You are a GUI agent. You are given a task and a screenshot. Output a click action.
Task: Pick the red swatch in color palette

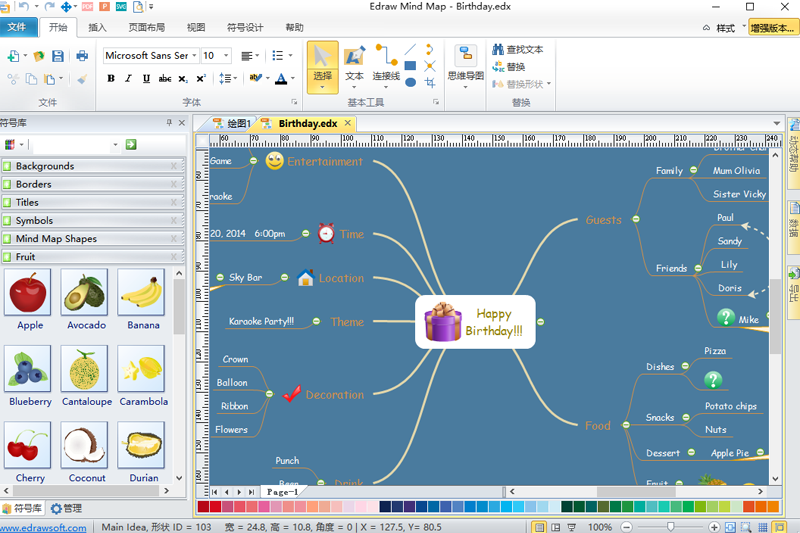tap(217, 507)
